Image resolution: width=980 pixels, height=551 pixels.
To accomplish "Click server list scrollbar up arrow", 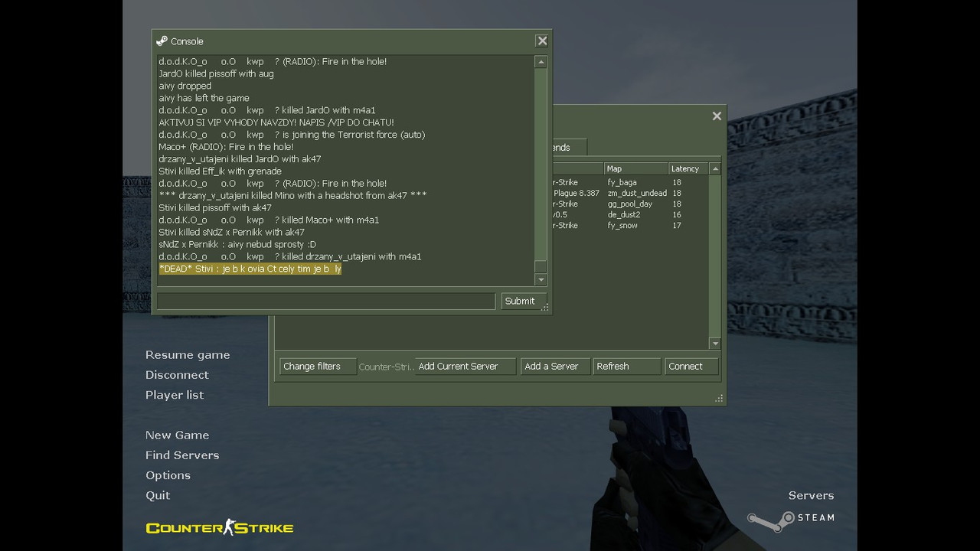I will point(715,168).
